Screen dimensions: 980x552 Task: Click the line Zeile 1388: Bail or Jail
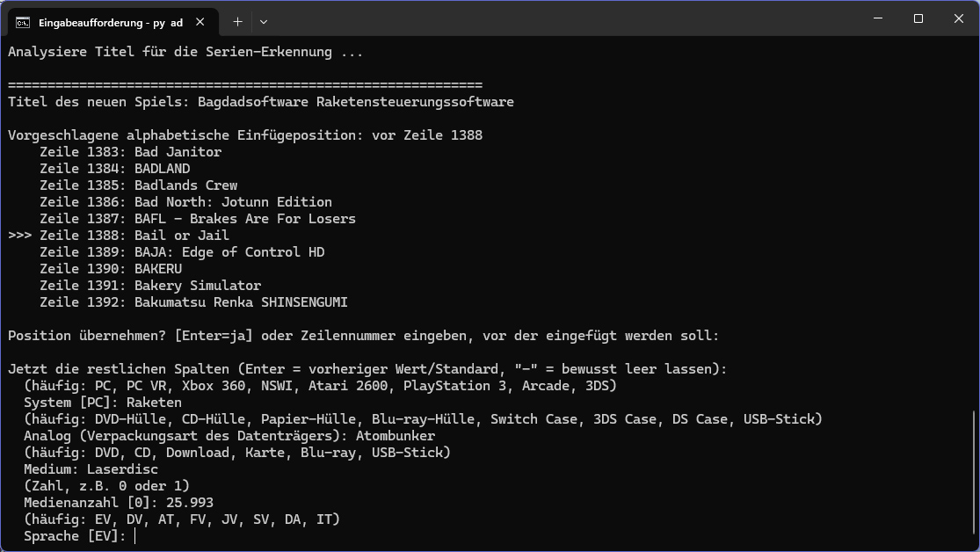click(x=134, y=236)
